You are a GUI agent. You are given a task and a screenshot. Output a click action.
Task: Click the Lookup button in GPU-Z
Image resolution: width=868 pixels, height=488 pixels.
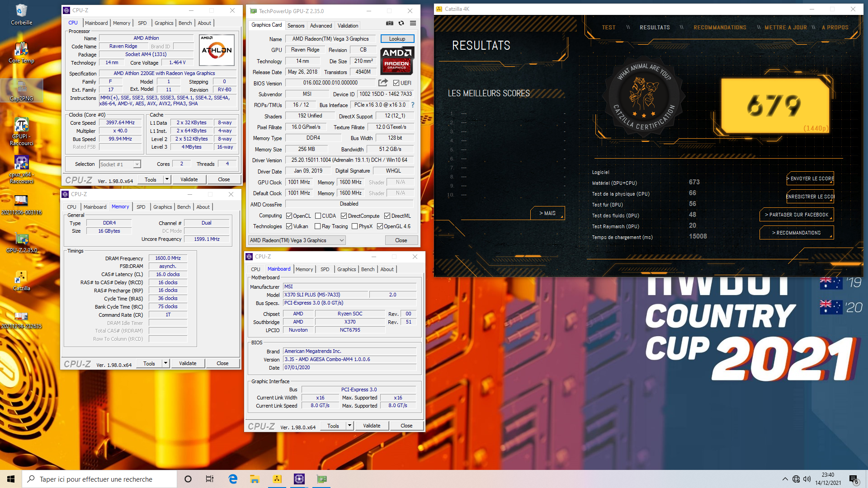coord(397,39)
